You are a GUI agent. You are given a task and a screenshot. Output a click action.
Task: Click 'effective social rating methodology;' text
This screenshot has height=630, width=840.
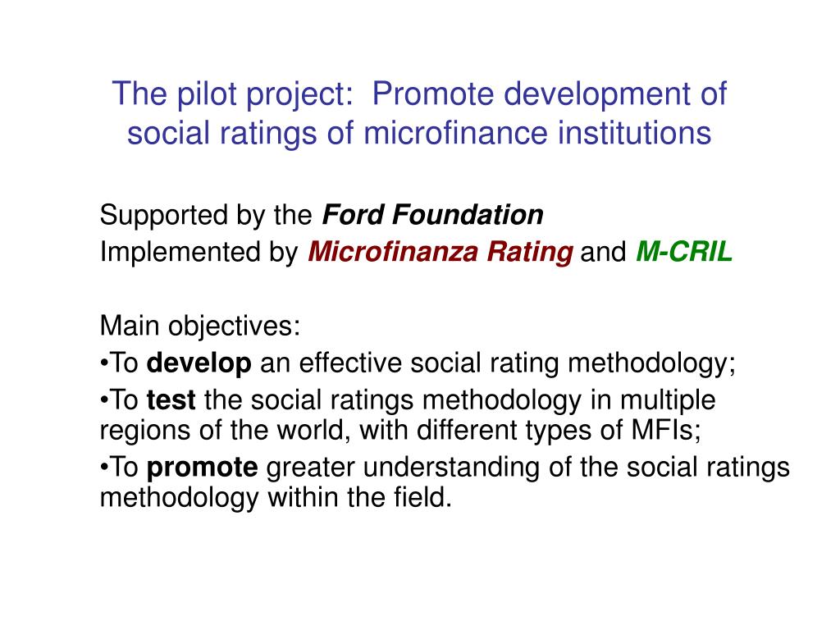tap(517, 363)
